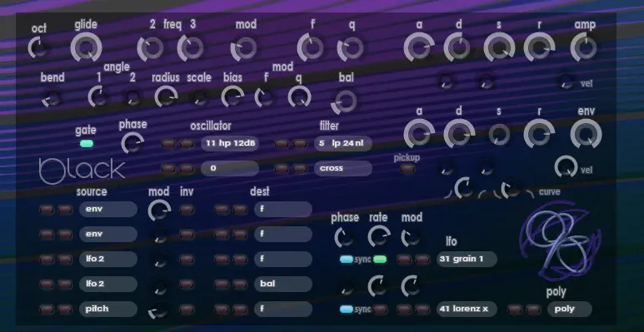
Task: Step to next oscillator type after 11 hp 12dB
Action: (x=187, y=144)
